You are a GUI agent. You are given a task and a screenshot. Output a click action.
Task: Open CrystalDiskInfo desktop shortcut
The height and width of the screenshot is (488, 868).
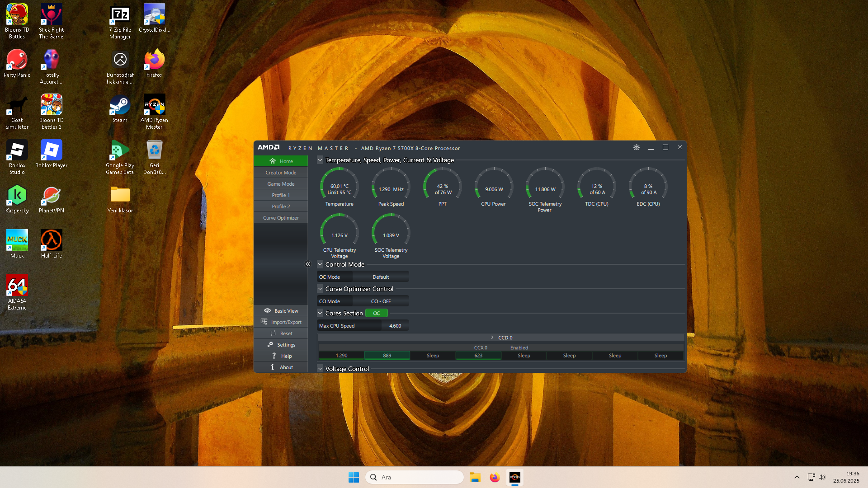[x=154, y=18]
